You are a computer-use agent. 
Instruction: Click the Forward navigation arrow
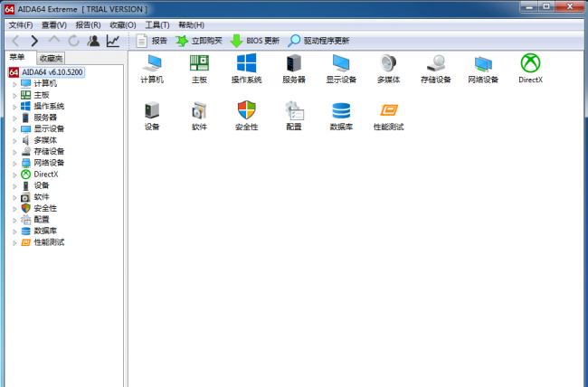pos(34,41)
